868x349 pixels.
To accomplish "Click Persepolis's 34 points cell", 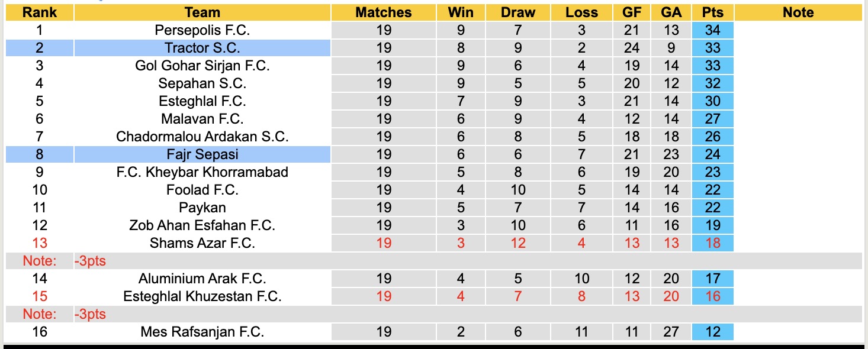I will (x=713, y=30).
